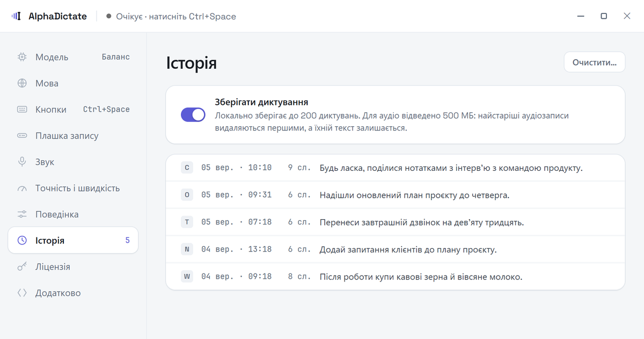
Task: Open the Модель settings section
Action: [x=73, y=57]
